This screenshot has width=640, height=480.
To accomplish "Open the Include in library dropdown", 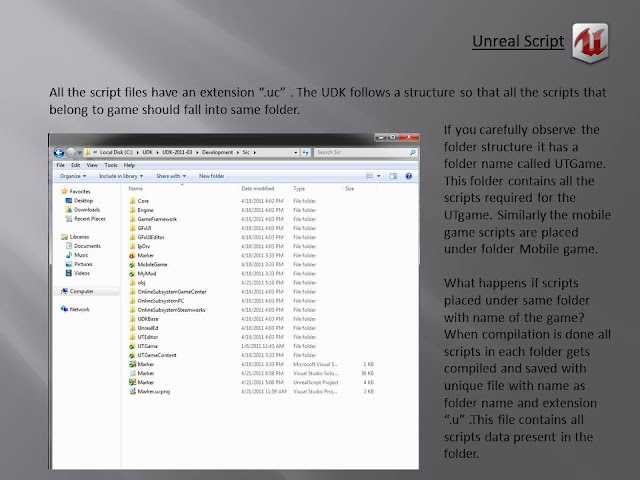I will click(x=121, y=176).
